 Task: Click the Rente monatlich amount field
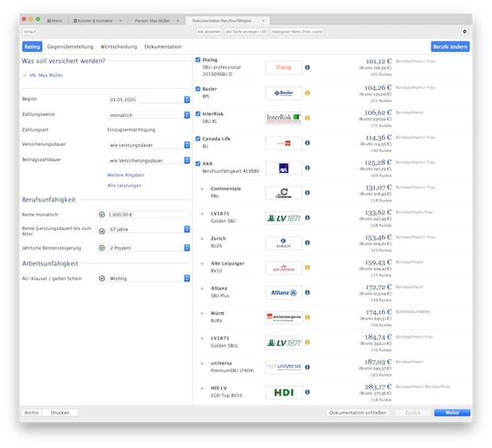point(148,214)
